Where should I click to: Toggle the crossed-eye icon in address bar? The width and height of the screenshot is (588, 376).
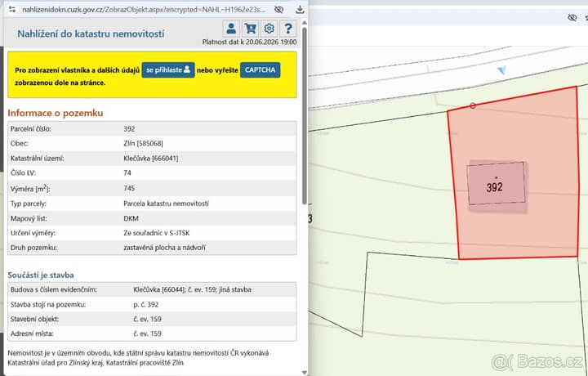tap(278, 9)
